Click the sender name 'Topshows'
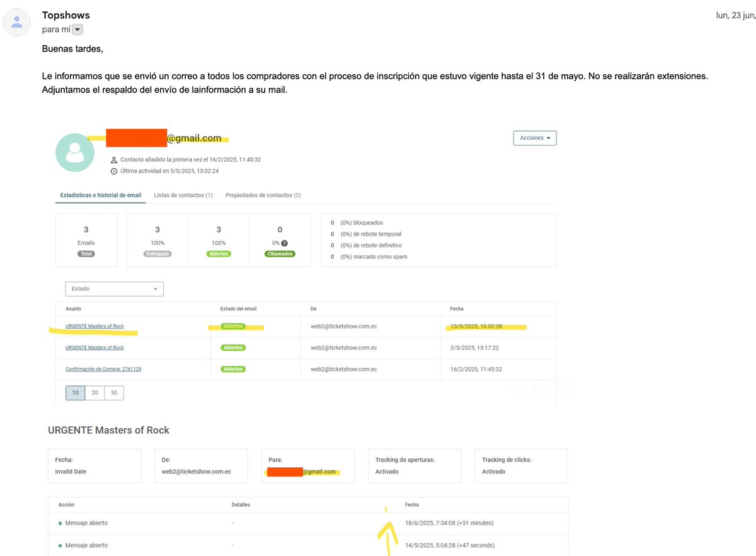This screenshot has width=756, height=556. click(x=66, y=15)
